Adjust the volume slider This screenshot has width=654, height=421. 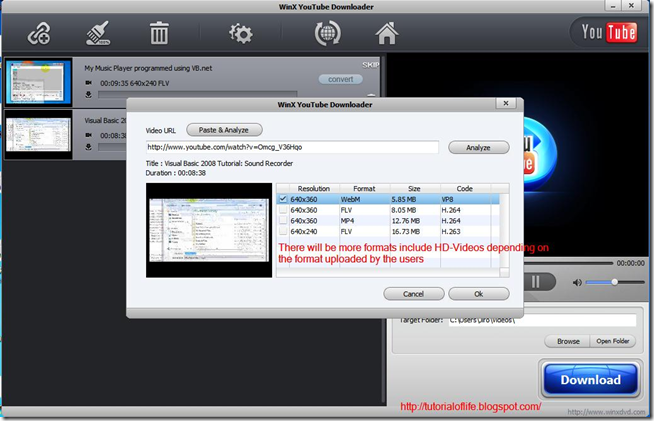click(615, 282)
